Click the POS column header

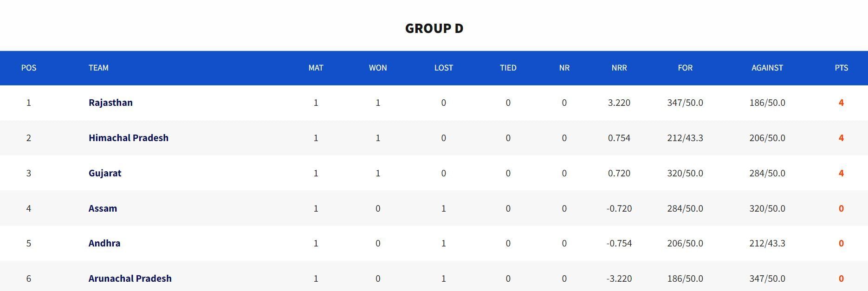pyautogui.click(x=29, y=68)
